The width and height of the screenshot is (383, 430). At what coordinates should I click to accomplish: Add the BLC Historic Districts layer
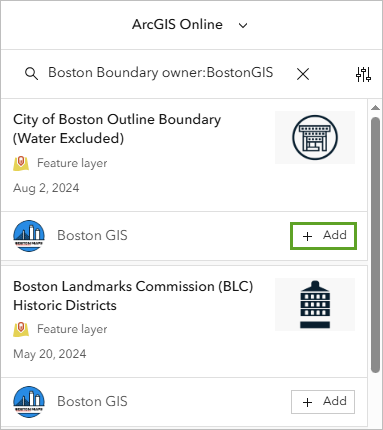click(323, 402)
